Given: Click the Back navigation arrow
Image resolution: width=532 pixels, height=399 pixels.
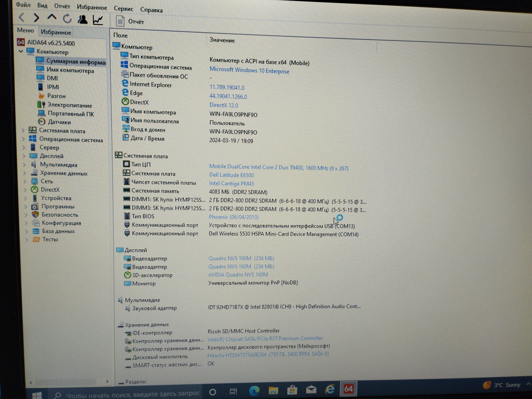Looking at the screenshot, I should click(x=21, y=17).
